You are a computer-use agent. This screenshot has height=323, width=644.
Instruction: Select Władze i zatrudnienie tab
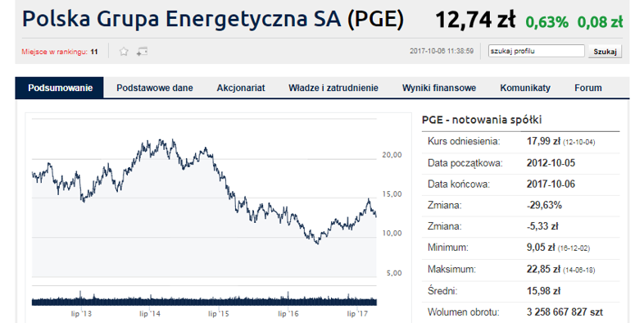pos(333,88)
